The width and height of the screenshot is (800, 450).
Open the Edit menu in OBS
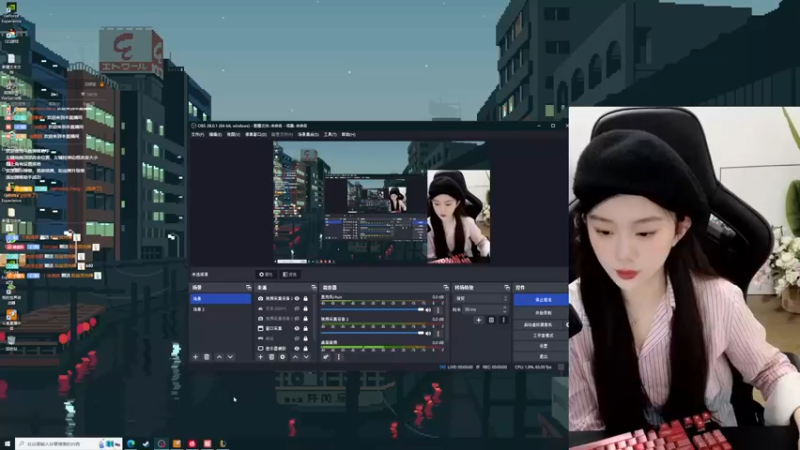coord(215,135)
